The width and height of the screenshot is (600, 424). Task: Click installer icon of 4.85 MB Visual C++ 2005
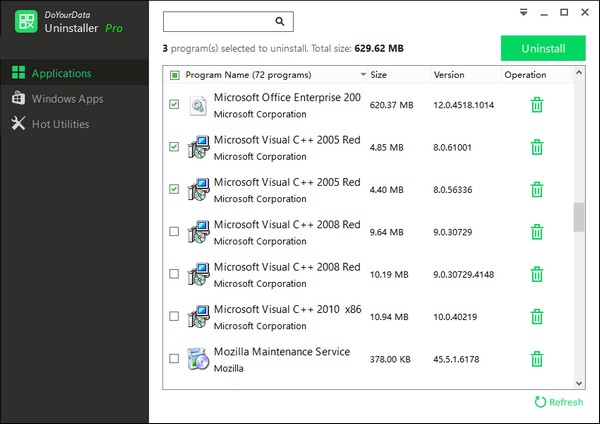tap(199, 147)
